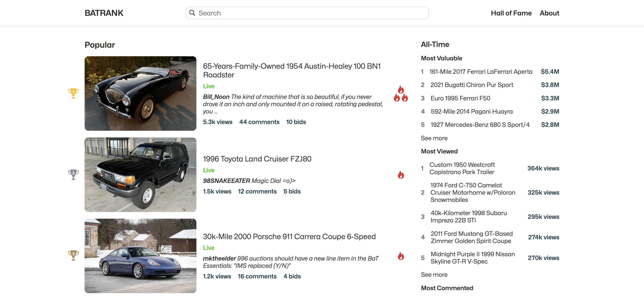Open the 2021 Bugatti Chiron Pur Sport listing
This screenshot has width=644, height=298.
[471, 85]
